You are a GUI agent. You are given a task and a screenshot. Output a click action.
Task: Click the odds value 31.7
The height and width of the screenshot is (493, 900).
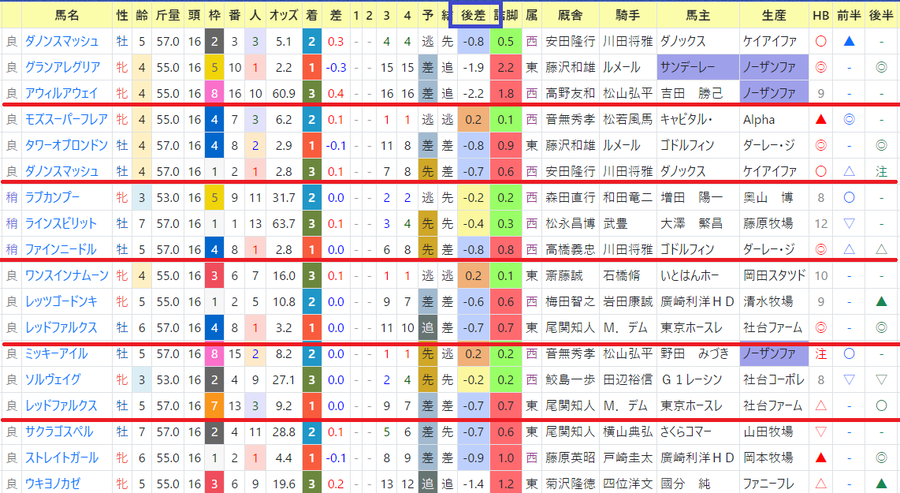284,197
